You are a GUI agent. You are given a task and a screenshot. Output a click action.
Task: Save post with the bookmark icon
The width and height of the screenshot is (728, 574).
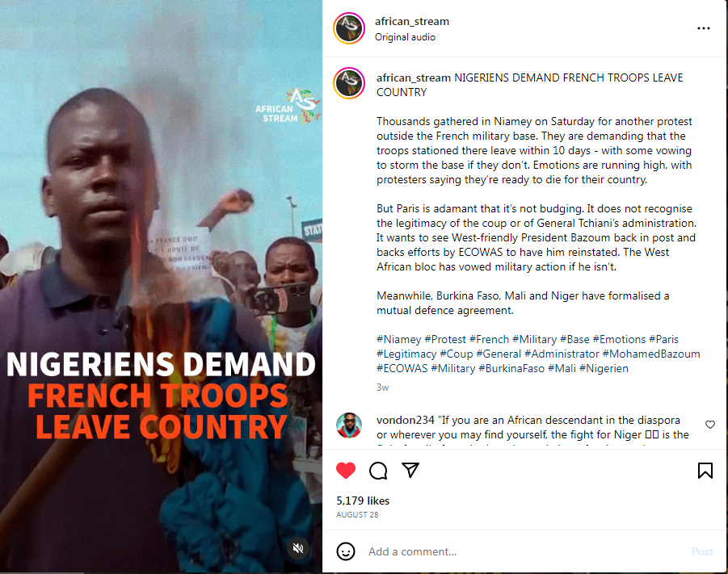[x=705, y=471]
